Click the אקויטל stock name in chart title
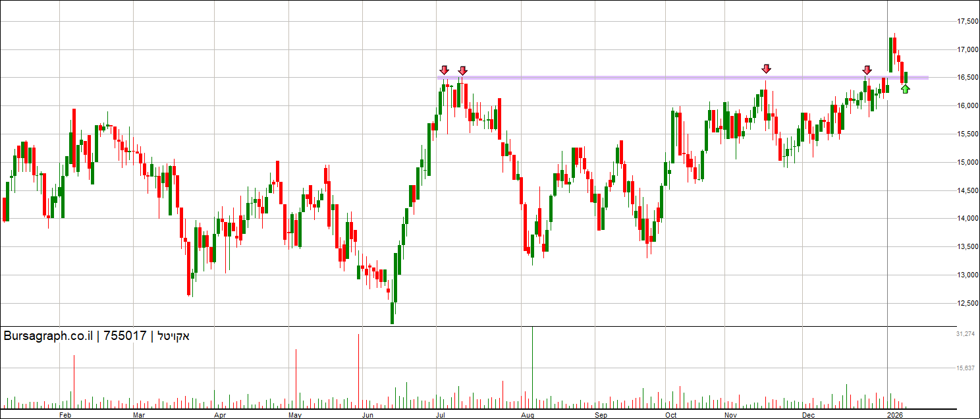This screenshot has width=980, height=419. [173, 336]
